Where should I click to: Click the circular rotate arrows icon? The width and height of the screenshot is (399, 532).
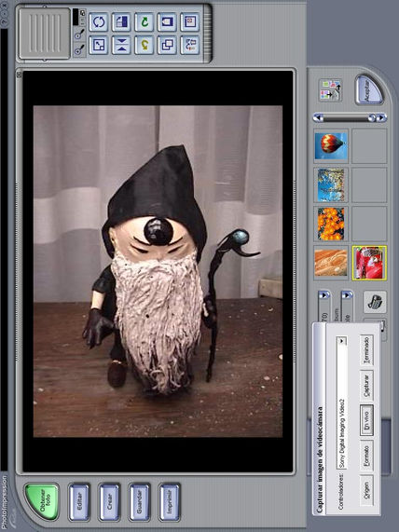point(99,22)
